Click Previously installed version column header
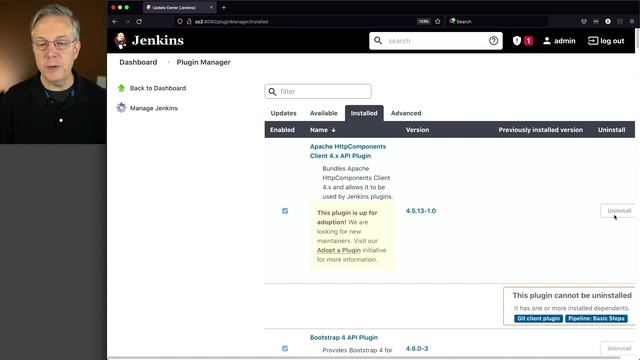Screen dimensions: 640x360 coord(540,130)
